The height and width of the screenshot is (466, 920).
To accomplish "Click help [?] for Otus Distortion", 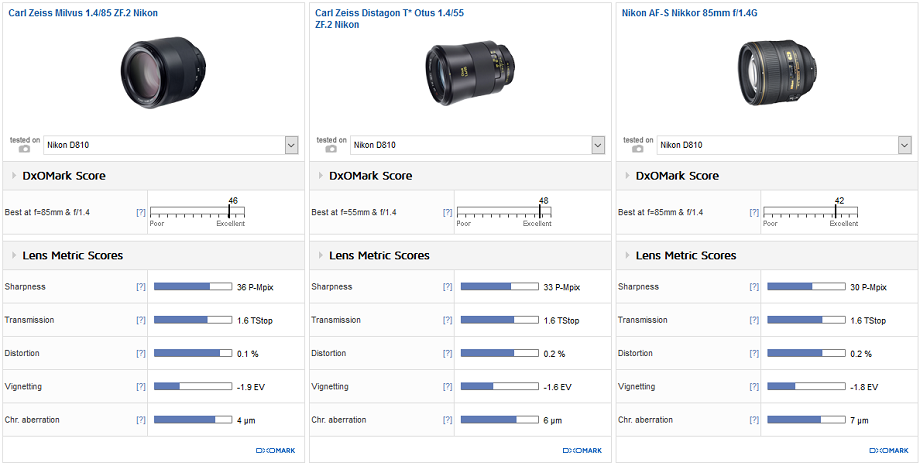I will point(448,353).
